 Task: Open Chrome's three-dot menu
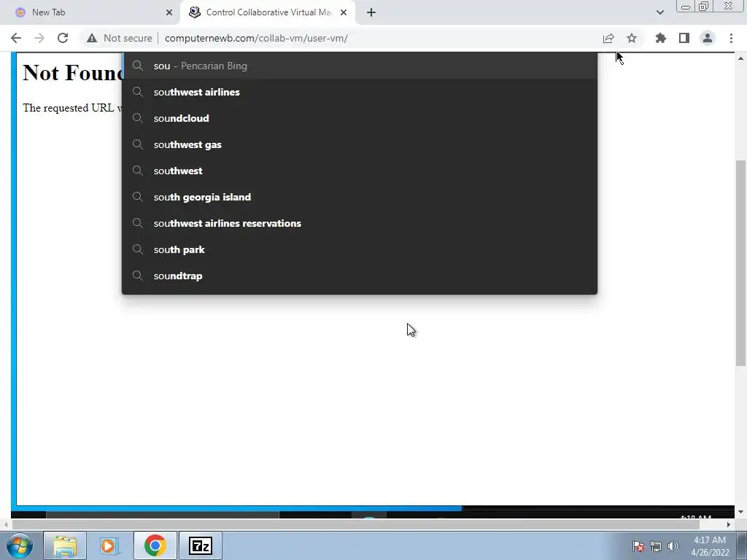pos(731,38)
